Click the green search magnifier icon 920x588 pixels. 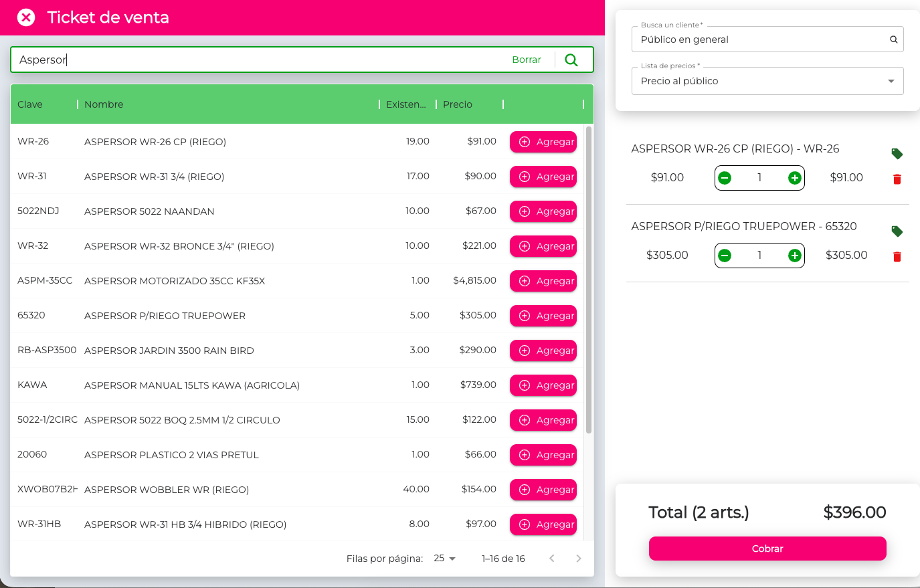click(x=571, y=60)
